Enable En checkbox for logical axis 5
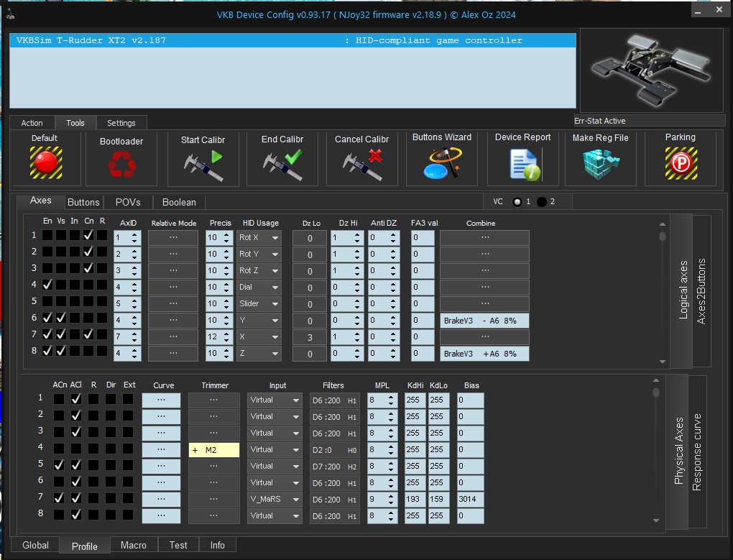733x560 pixels. pos(47,301)
